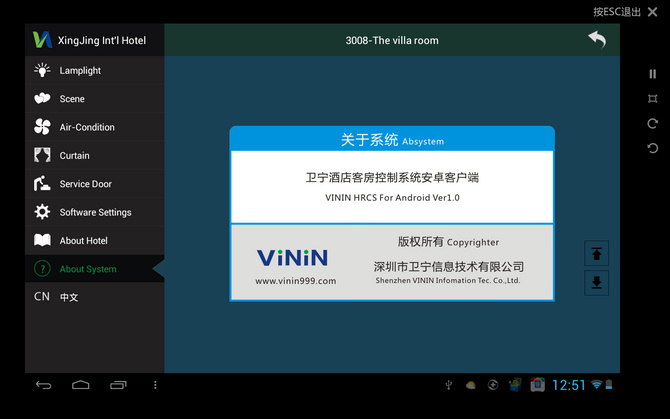
Task: Select About System entry
Action: click(94, 269)
